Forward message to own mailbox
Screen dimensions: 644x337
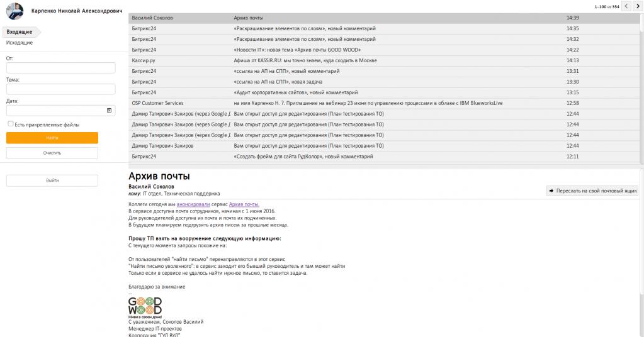(x=592, y=191)
